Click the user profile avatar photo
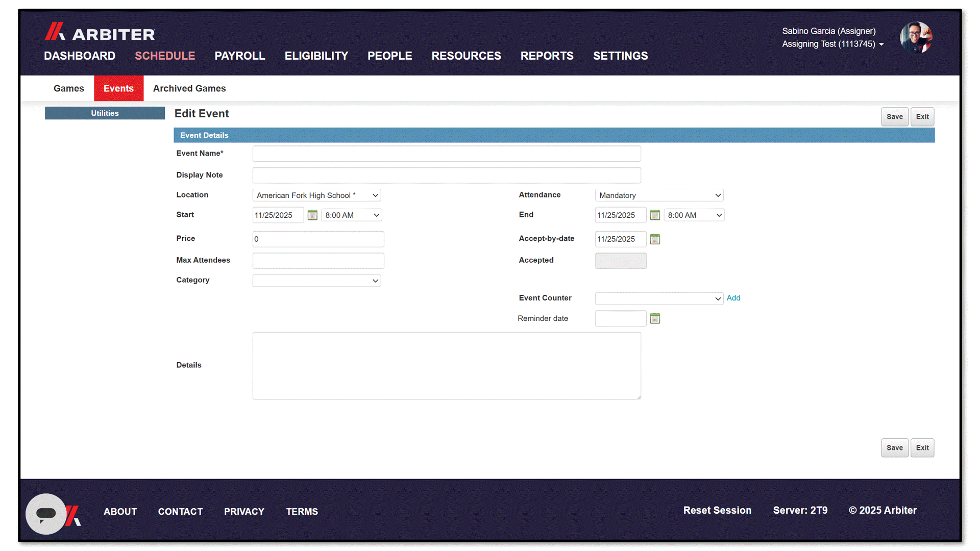980x551 pixels. coord(916,37)
